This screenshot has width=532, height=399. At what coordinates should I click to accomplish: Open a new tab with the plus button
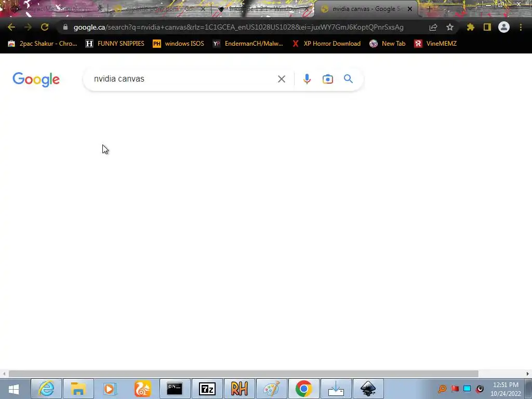point(429,9)
